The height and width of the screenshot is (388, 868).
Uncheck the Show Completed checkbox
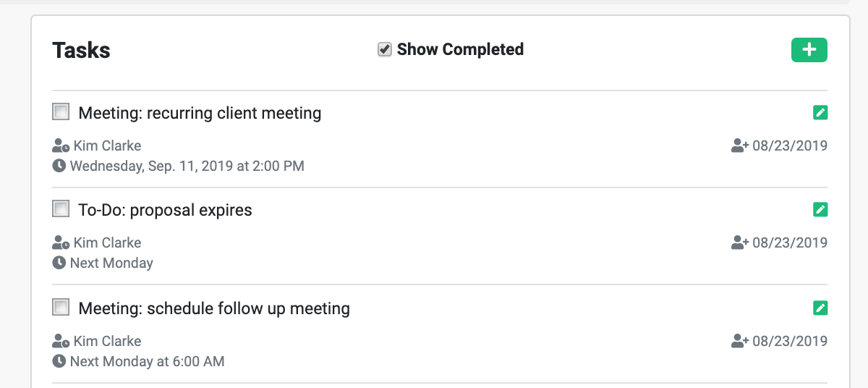click(385, 49)
